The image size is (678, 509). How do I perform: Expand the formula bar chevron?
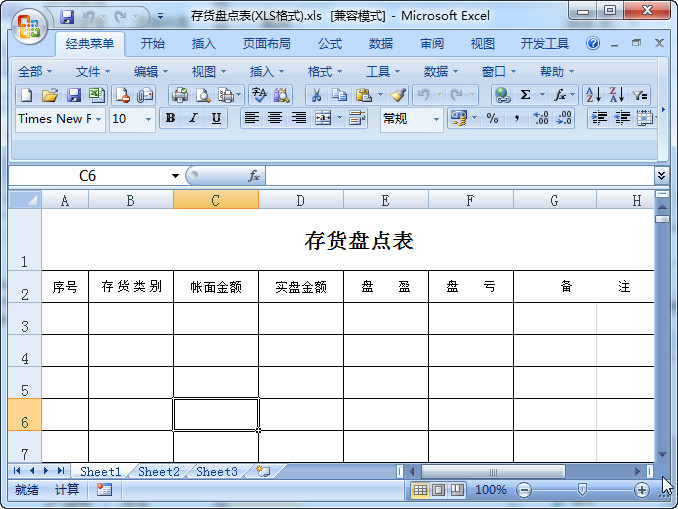tap(661, 175)
